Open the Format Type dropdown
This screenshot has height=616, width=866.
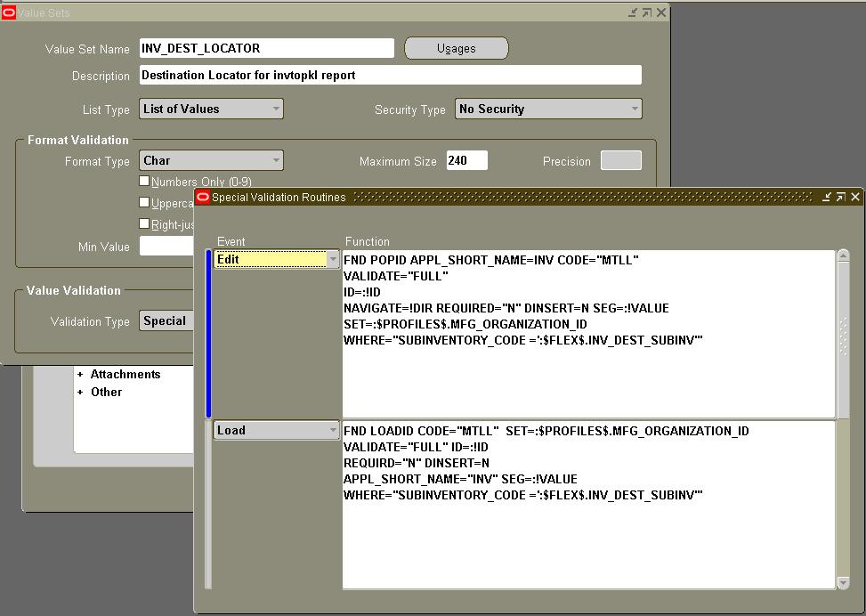point(277,160)
